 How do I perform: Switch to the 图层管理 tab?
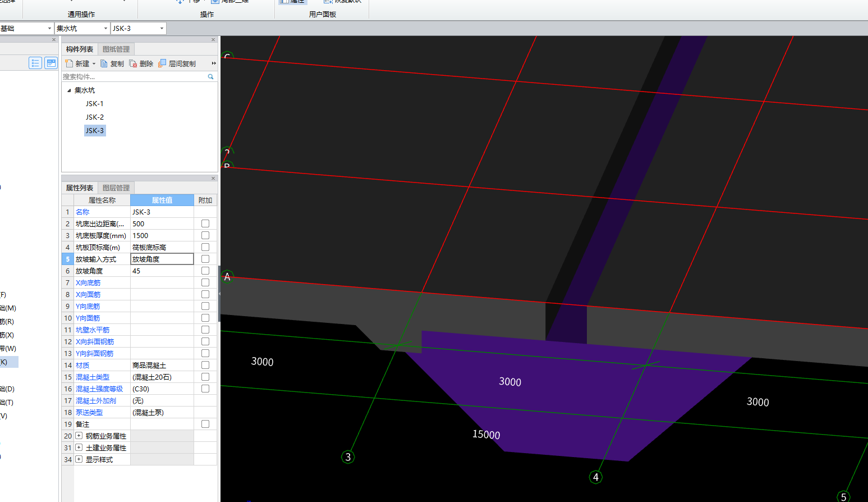click(x=116, y=188)
